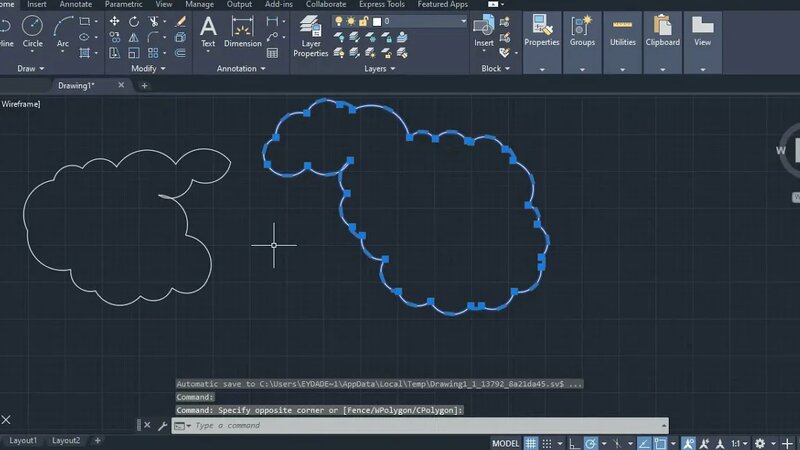Screen dimensions: 800x450
Task: Click the Create Block icon
Action: 505,21
